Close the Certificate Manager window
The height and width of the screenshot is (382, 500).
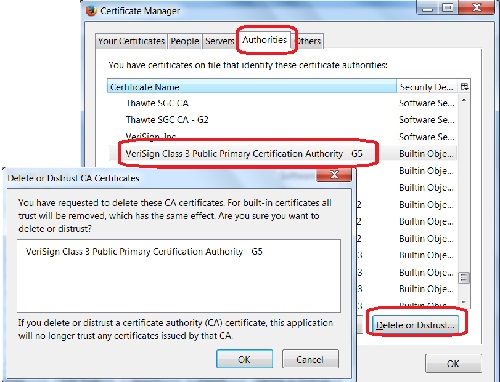[x=476, y=8]
